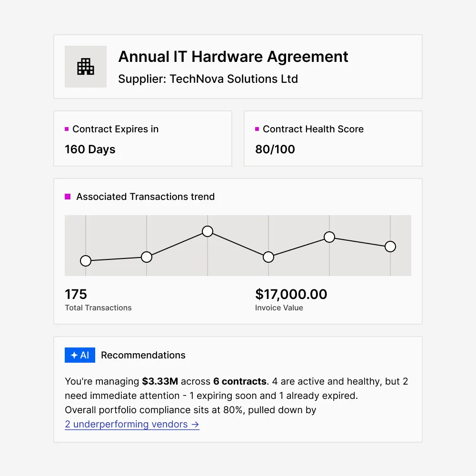Open the 2 underperforming vendors link
This screenshot has width=476, height=476.
pyautogui.click(x=132, y=424)
